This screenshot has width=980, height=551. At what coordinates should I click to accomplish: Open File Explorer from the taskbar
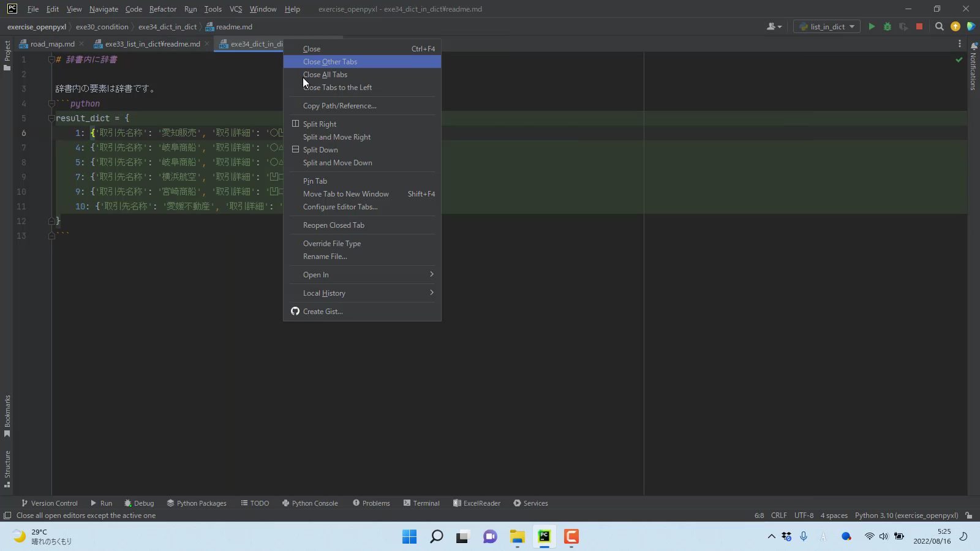[517, 537]
